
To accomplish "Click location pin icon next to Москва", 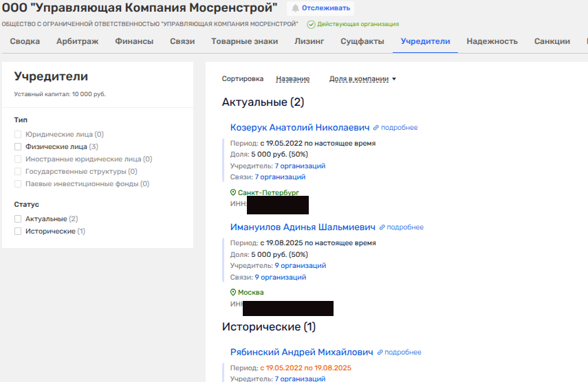I will (233, 293).
